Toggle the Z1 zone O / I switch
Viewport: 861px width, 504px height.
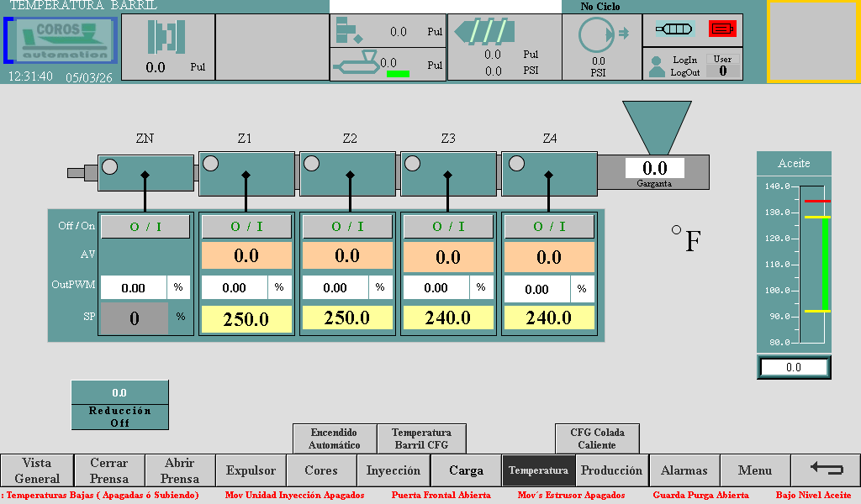point(246,227)
